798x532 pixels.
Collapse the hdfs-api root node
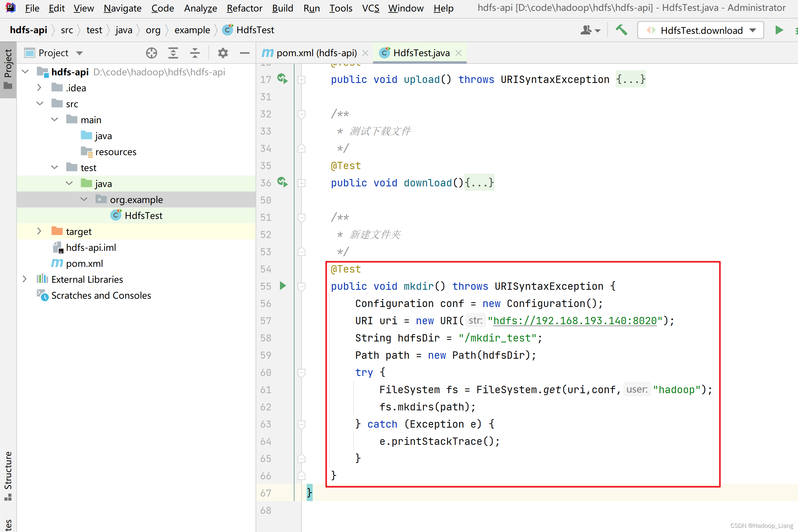click(x=26, y=71)
